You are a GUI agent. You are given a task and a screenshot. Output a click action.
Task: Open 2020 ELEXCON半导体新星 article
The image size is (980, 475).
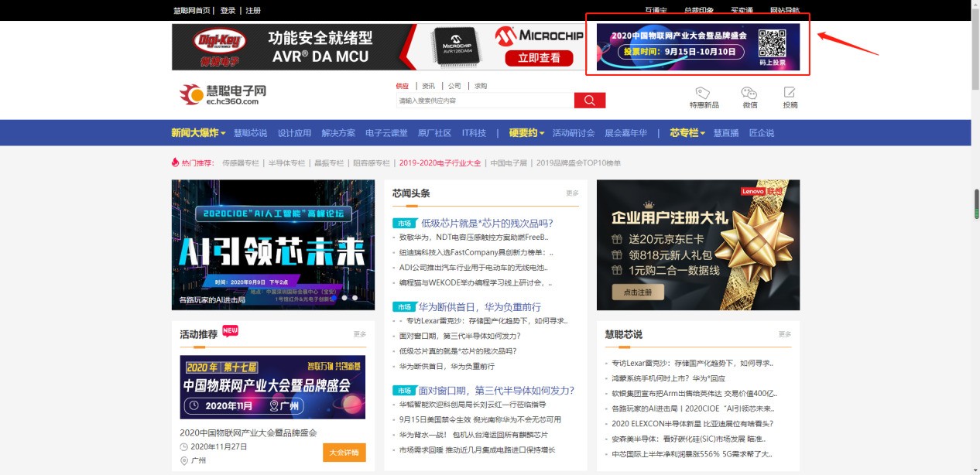pos(692,424)
